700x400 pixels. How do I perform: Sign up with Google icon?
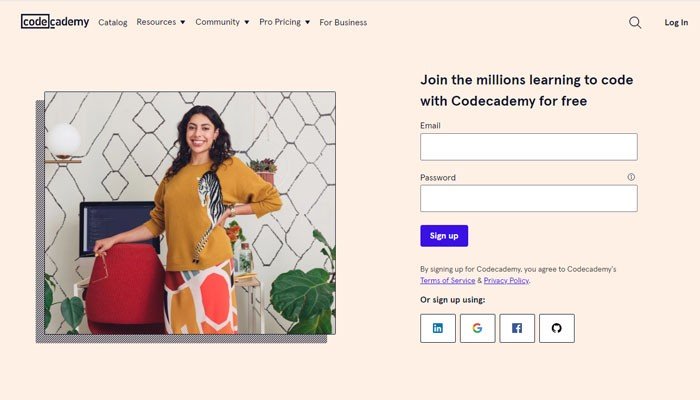[477, 328]
